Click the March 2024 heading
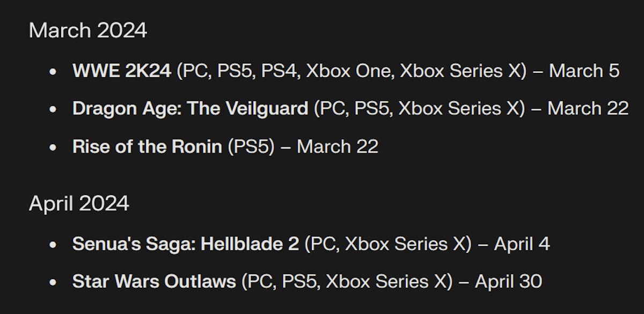This screenshot has width=644, height=314. tap(88, 31)
